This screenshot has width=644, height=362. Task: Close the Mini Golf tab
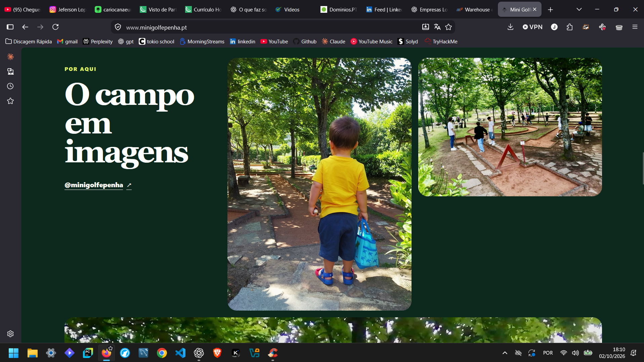click(534, 9)
